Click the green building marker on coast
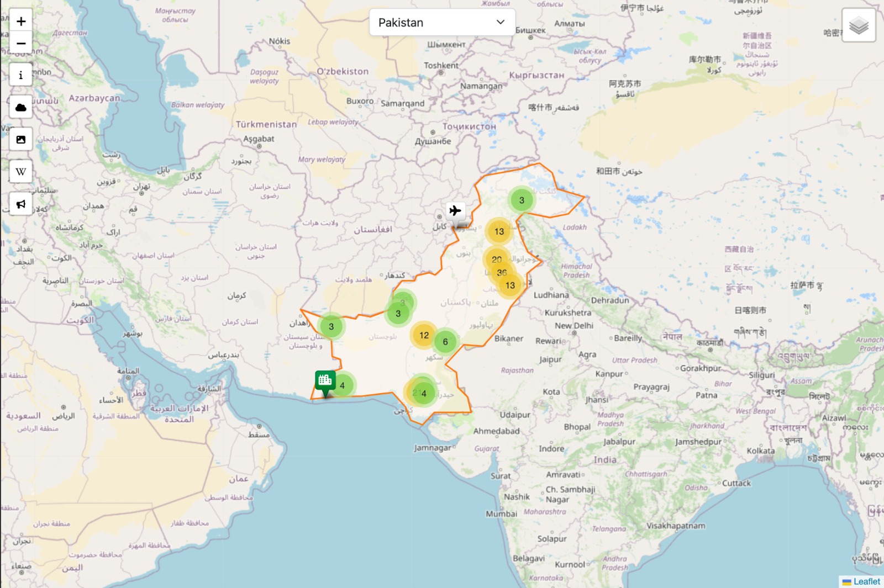Screen dimensions: 884x588 [x=325, y=380]
